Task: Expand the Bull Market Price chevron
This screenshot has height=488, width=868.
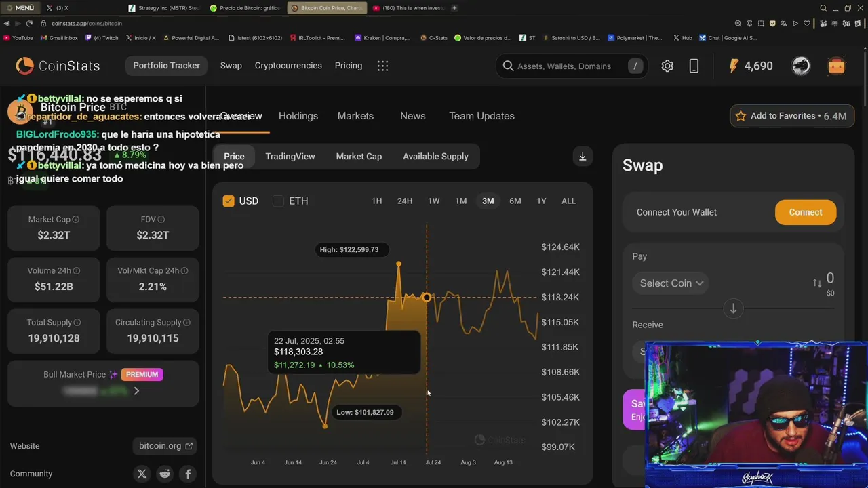Action: pyautogui.click(x=136, y=391)
